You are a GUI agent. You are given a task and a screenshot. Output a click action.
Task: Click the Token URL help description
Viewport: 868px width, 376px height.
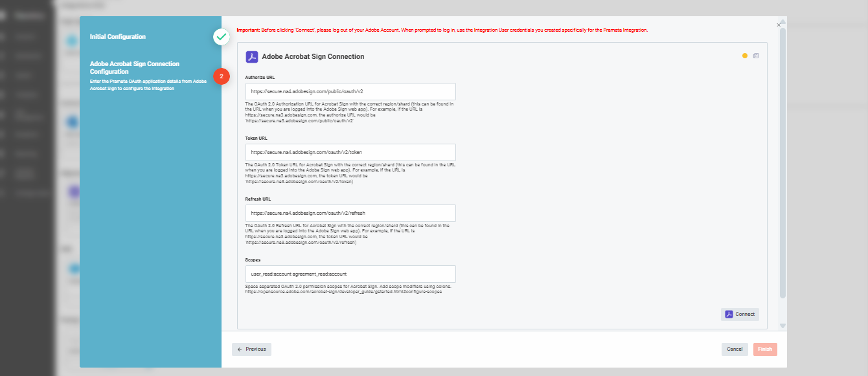click(350, 173)
